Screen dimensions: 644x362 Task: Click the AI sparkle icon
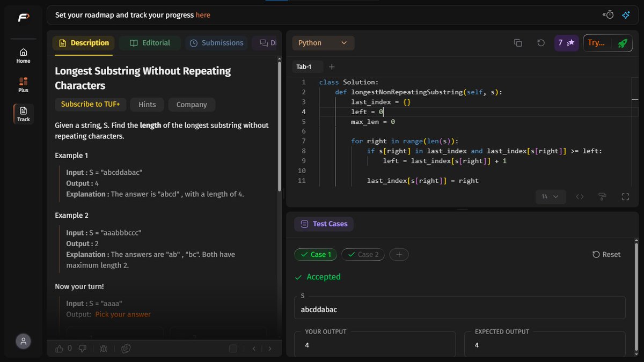click(626, 15)
